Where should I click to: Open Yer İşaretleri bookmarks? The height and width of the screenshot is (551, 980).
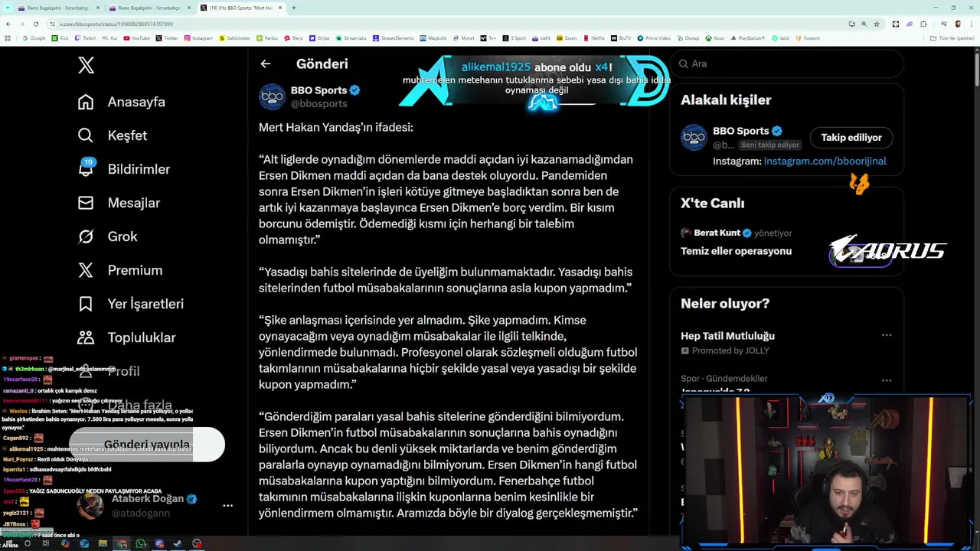(131, 304)
